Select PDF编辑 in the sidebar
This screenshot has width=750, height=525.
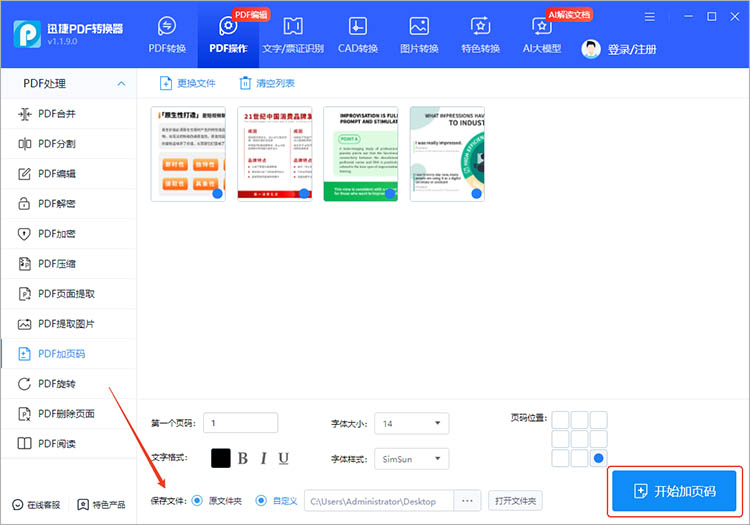tap(68, 174)
